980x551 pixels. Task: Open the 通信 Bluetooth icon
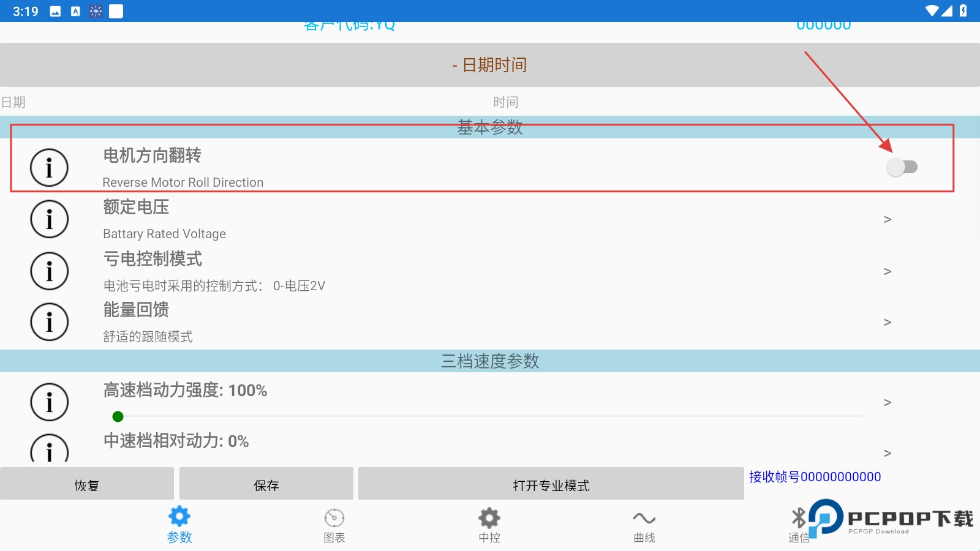(x=799, y=517)
